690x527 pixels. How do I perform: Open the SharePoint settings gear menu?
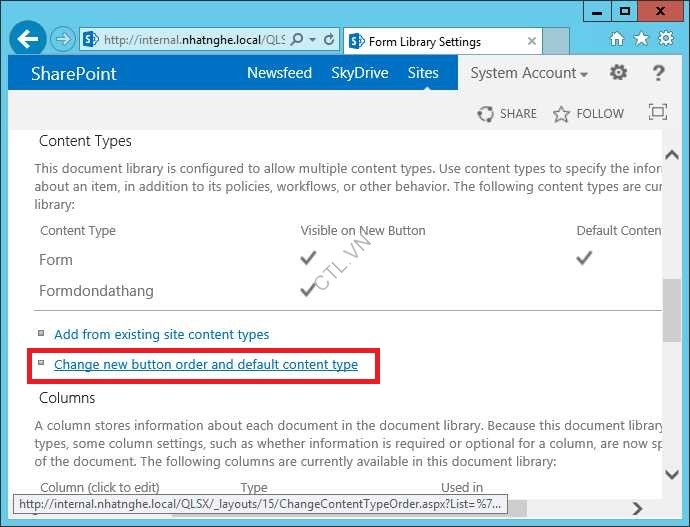[x=619, y=73]
